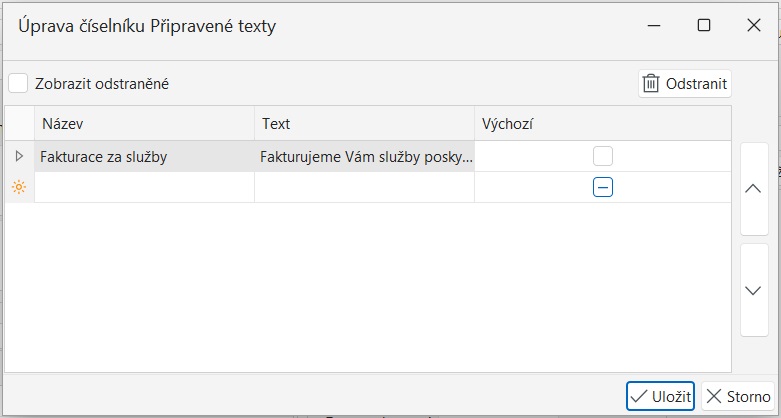Click empty Název field in new row

(144, 187)
